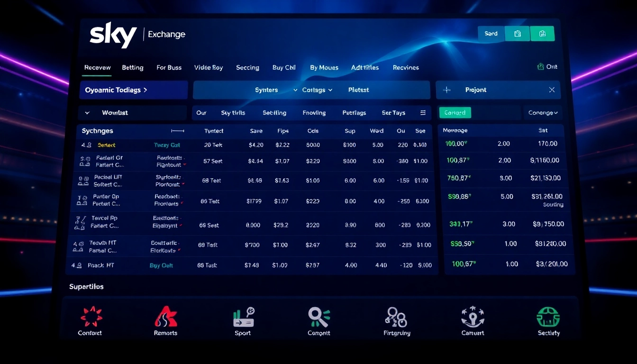Screen dimensions: 637x364
Task: Click the people icon of the Partler Gp row
Action: tap(82, 200)
